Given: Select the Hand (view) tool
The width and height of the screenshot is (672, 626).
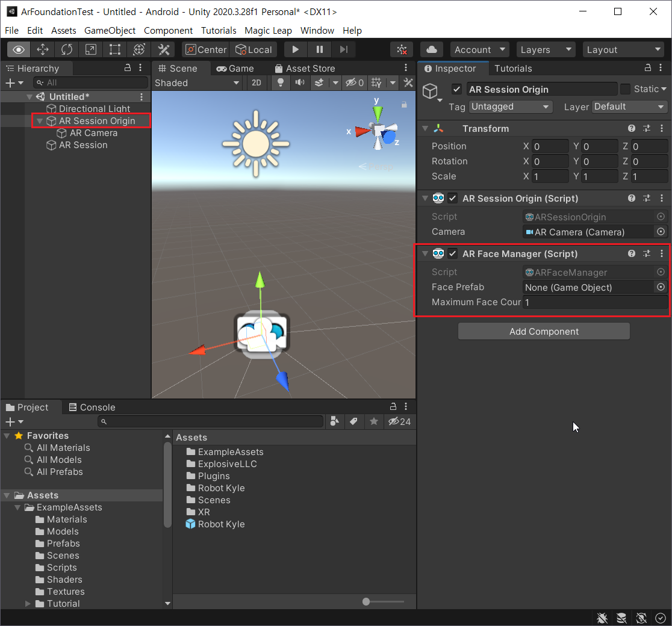Looking at the screenshot, I should click(x=19, y=50).
